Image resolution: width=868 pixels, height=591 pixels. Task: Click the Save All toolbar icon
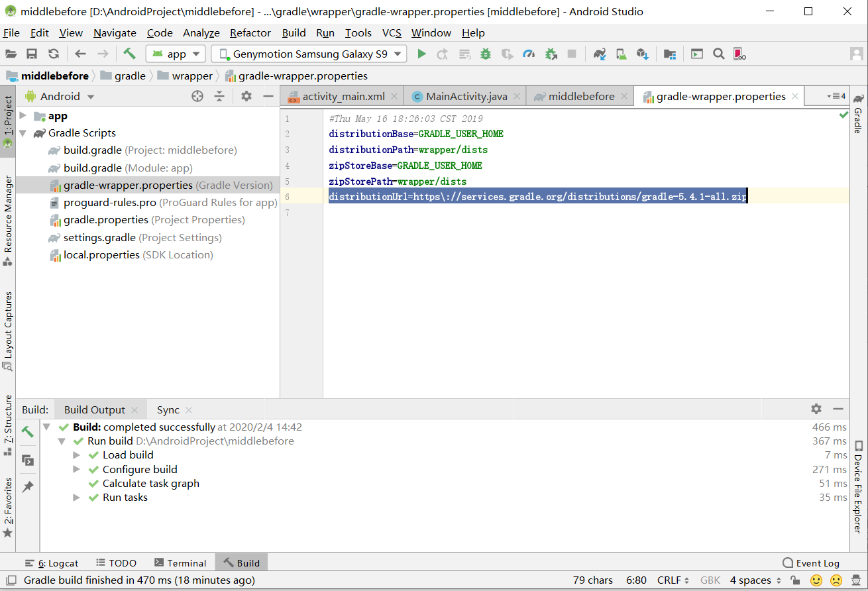[32, 54]
